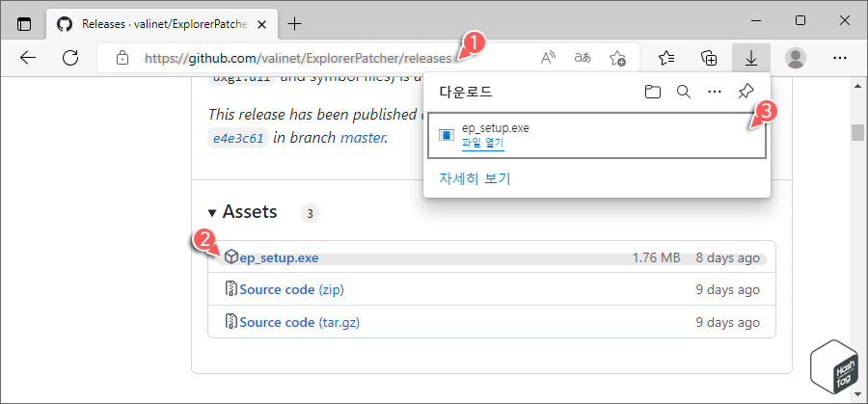Open the profile avatar menu

[x=796, y=58]
